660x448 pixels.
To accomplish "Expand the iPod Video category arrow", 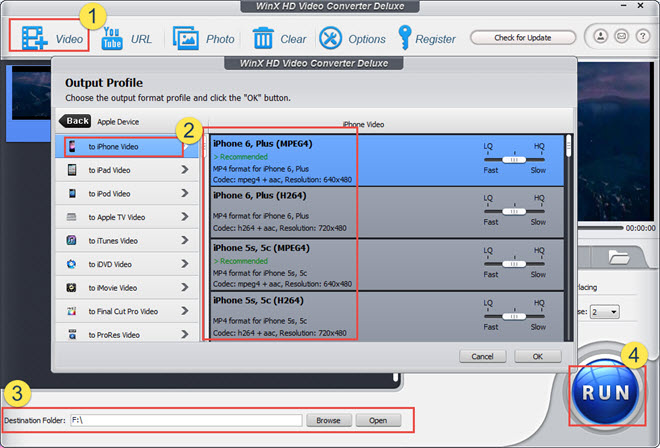I will pos(185,193).
